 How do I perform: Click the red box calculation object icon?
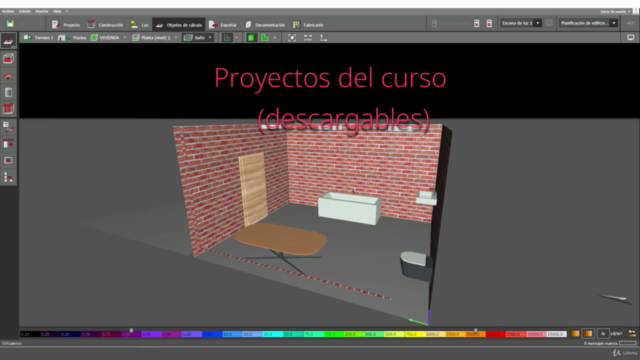(9, 59)
